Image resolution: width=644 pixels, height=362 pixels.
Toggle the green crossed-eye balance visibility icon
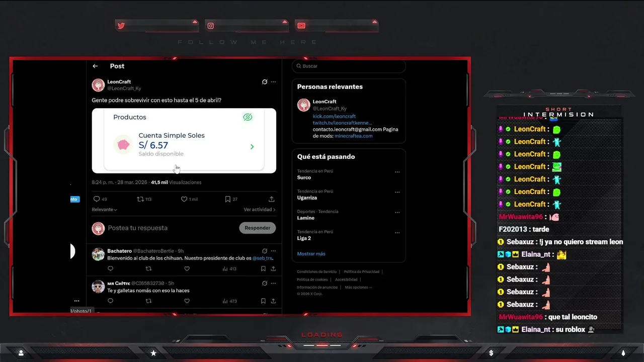point(247,117)
